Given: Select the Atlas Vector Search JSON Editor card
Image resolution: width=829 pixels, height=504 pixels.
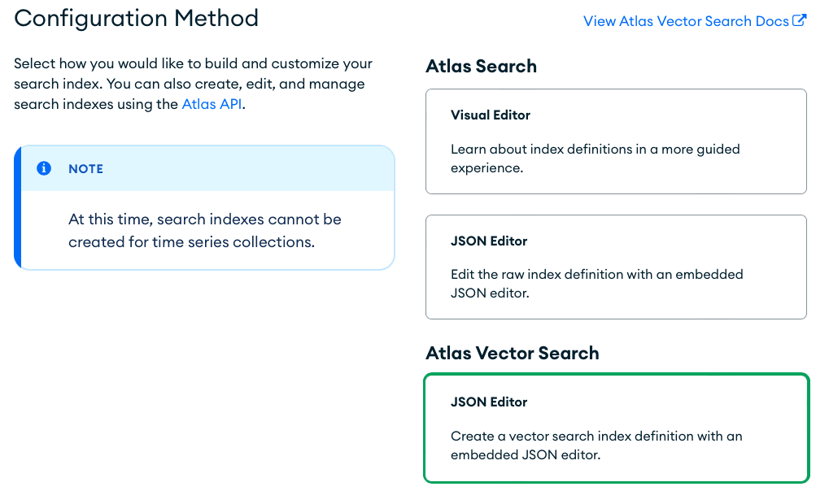Looking at the screenshot, I should point(616,428).
